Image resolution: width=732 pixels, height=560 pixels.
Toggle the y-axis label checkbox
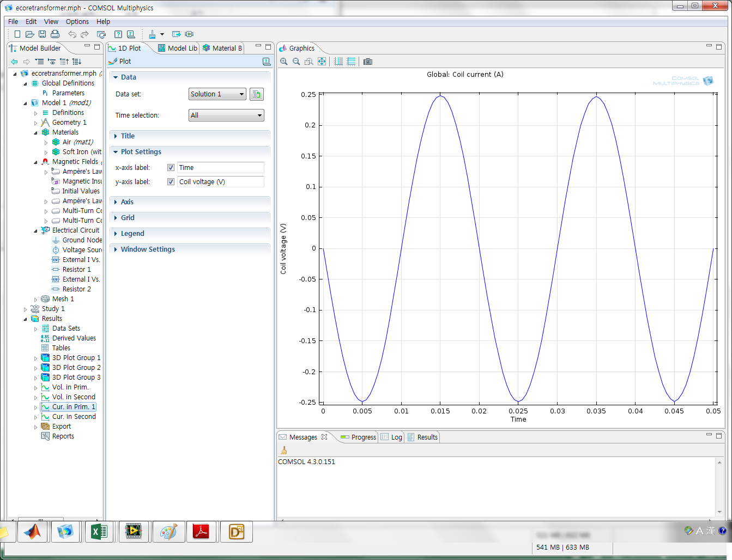tap(171, 182)
